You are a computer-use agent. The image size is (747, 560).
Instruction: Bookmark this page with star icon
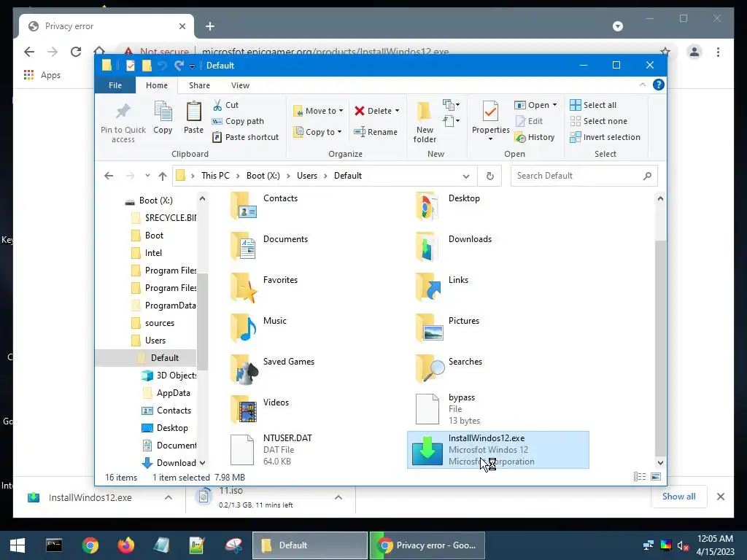[x=665, y=52]
